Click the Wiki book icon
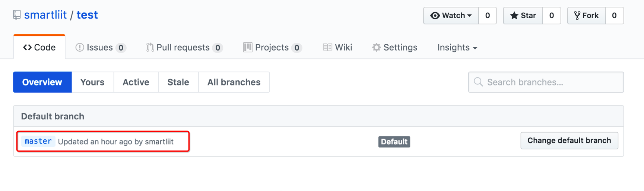644x191 pixels. (x=327, y=48)
